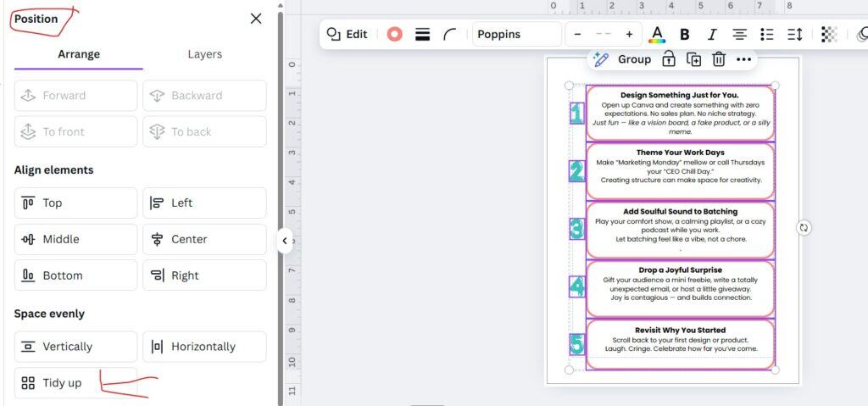Align elements to Bottom
This screenshot has height=406, width=868.
tap(75, 275)
